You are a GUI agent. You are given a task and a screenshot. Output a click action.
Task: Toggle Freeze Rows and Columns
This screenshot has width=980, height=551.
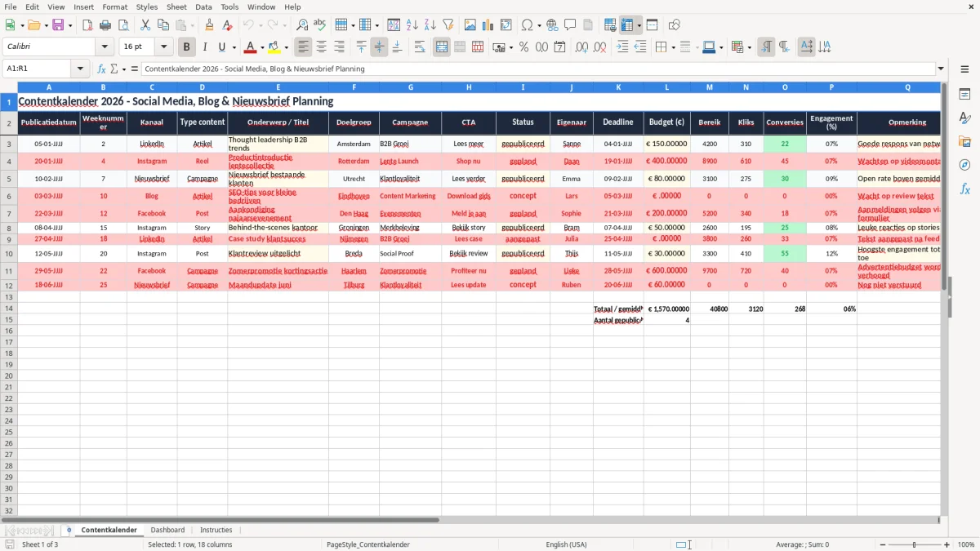coord(628,25)
